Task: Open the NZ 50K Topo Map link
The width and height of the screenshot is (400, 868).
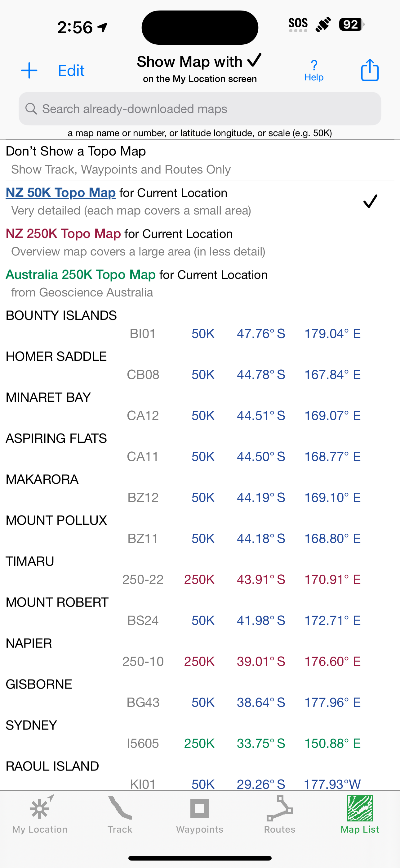Action: click(x=61, y=193)
